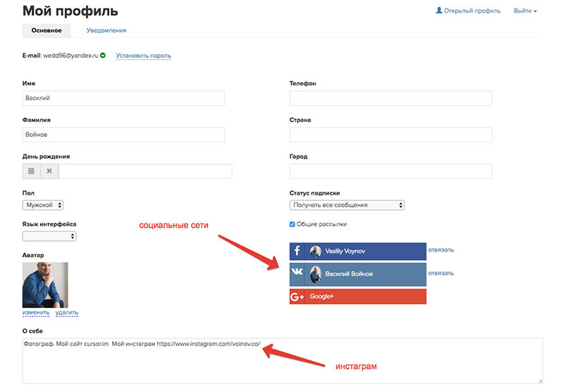
Task: Click the VK logo icon
Action: pyautogui.click(x=297, y=274)
